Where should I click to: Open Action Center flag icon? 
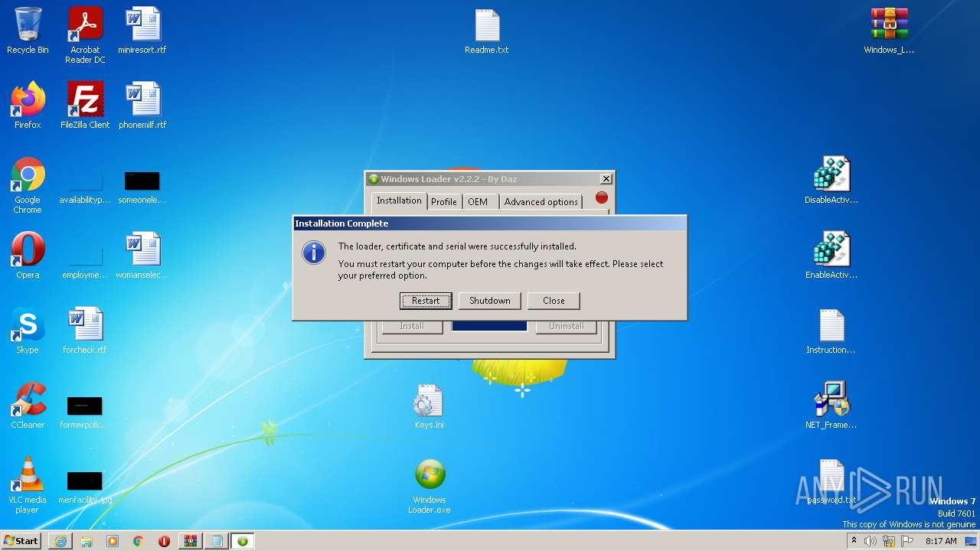pyautogui.click(x=907, y=541)
